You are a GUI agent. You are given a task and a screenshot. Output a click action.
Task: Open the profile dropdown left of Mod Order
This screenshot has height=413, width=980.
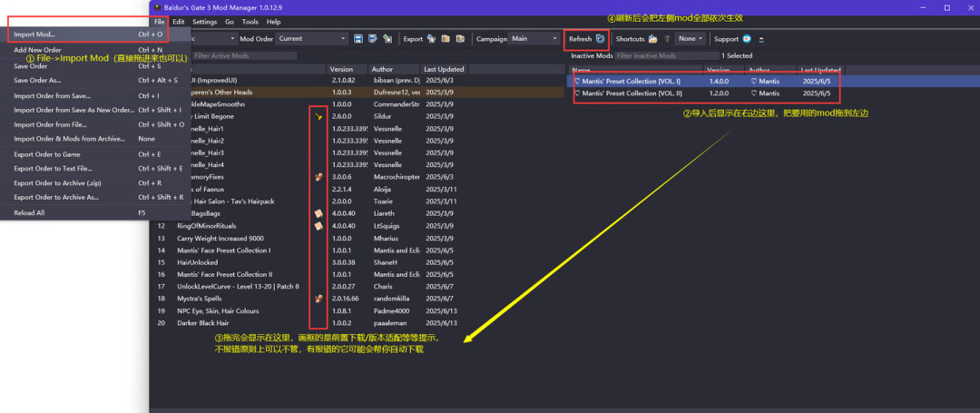pos(212,39)
